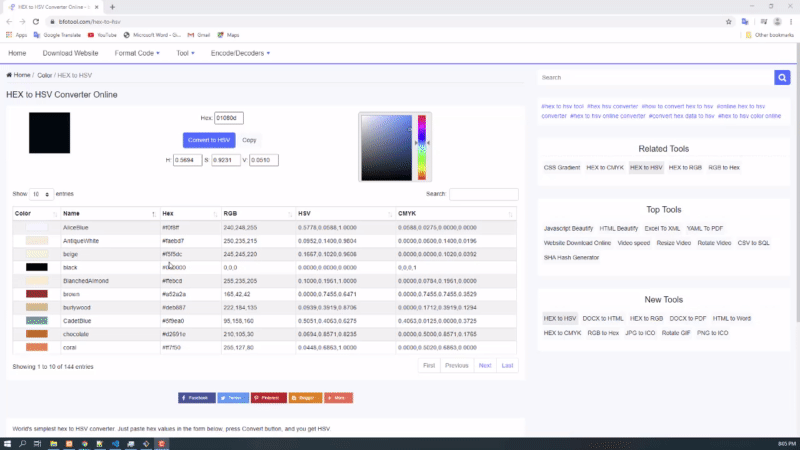Change the show entries count dropdown

pos(41,194)
